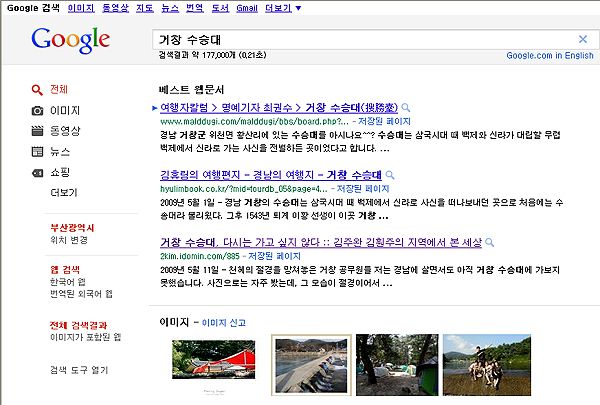This screenshot has width=600, height=405.
Task: Click the clapperboard icon for 동영상
Action: (x=37, y=131)
